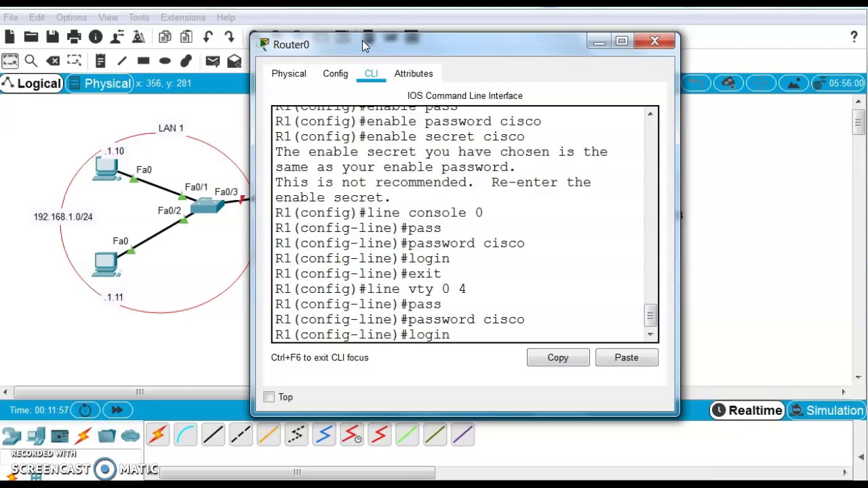Activate the Select tool
The image size is (868, 488).
tap(9, 61)
